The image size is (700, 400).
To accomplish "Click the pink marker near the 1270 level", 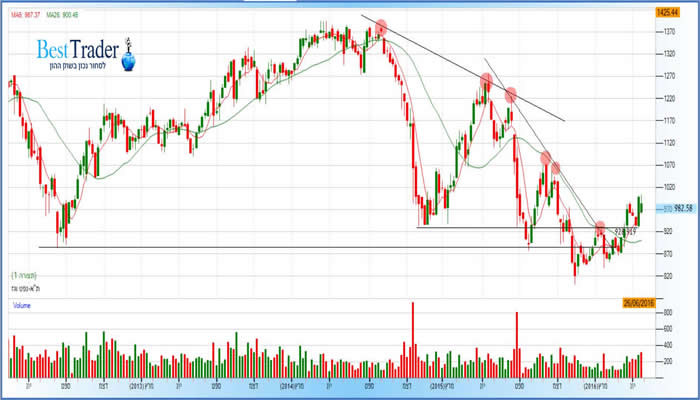I will (x=485, y=80).
